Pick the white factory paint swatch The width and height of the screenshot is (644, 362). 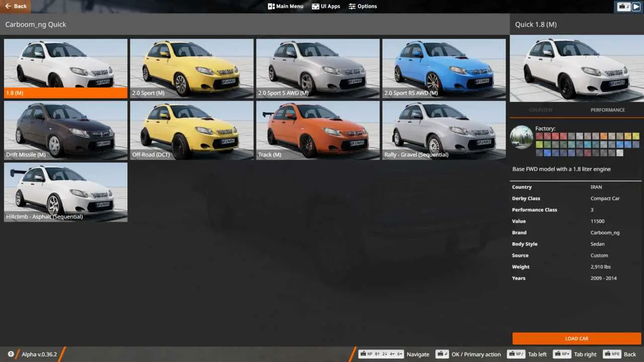(619, 153)
